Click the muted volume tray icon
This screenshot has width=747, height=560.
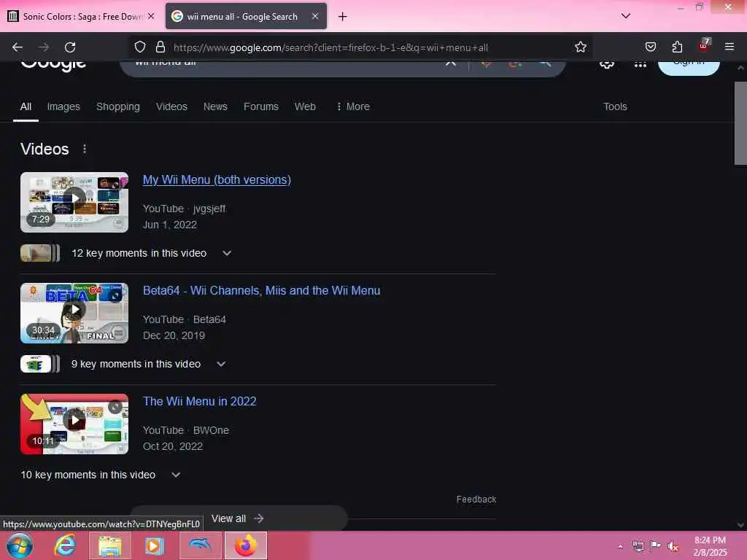[673, 546]
